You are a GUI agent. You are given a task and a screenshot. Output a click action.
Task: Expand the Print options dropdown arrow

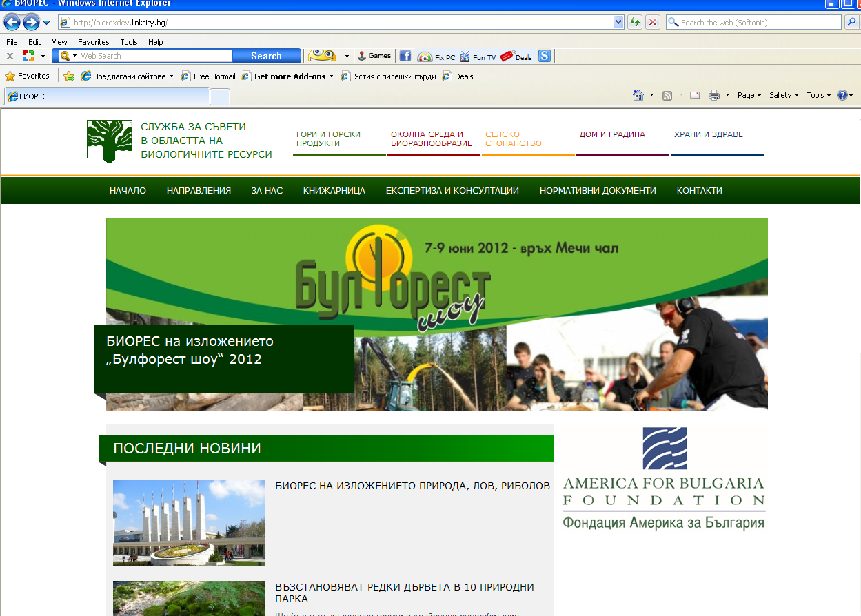(x=727, y=95)
